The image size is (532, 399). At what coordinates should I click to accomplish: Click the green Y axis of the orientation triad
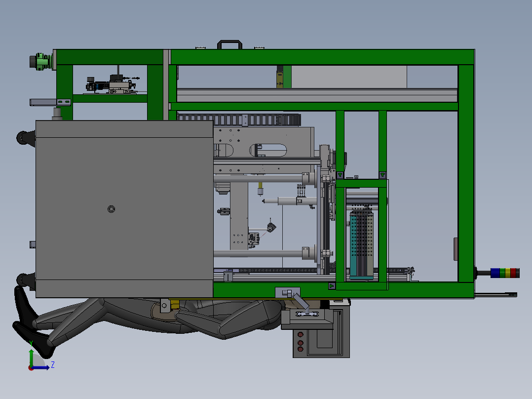click(x=31, y=358)
